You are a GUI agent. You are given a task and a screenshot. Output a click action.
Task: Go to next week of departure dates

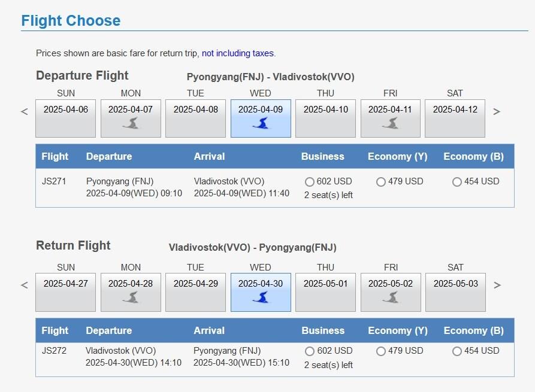pos(497,111)
